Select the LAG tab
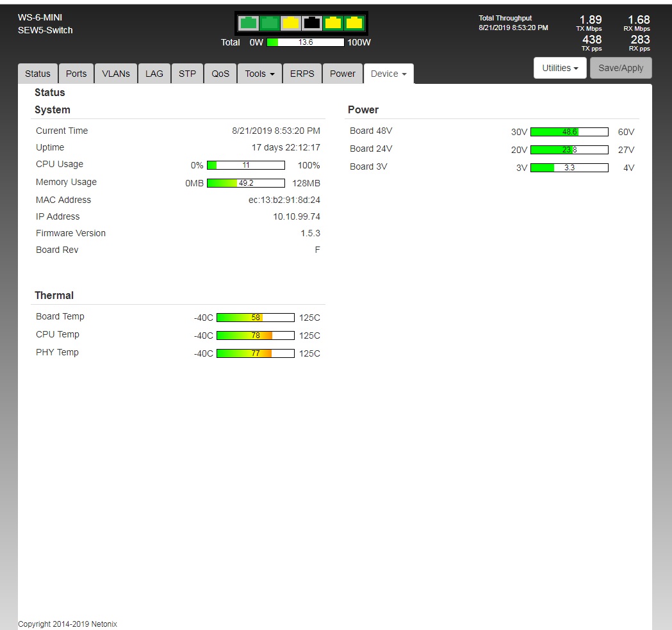The width and height of the screenshot is (672, 630). pyautogui.click(x=154, y=74)
